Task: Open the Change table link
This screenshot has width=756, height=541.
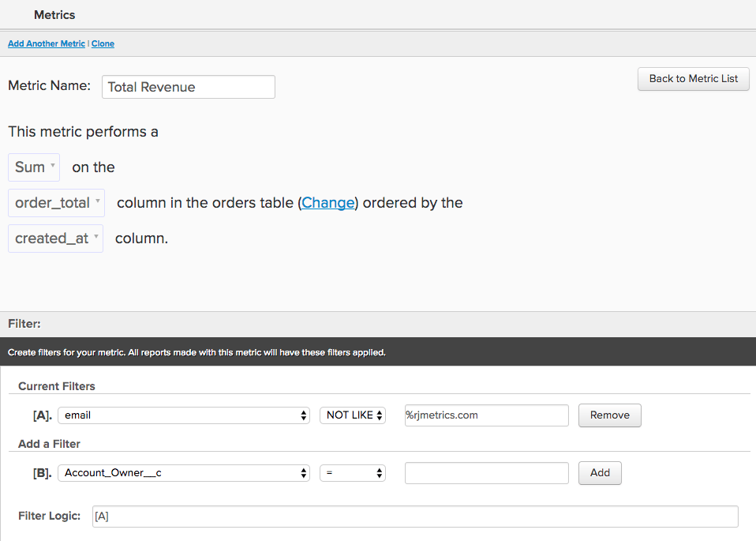Action: coord(327,202)
